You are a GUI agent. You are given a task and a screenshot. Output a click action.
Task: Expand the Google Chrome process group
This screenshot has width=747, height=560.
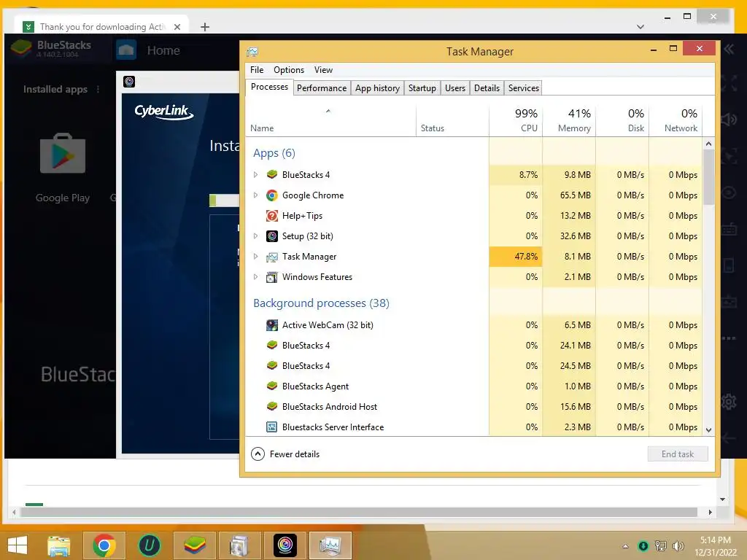256,195
